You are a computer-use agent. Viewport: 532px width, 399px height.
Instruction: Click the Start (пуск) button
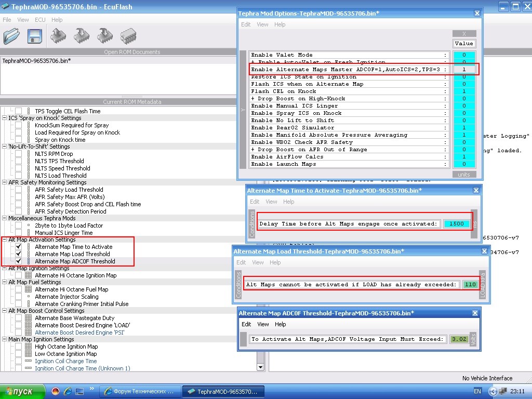pyautogui.click(x=22, y=392)
